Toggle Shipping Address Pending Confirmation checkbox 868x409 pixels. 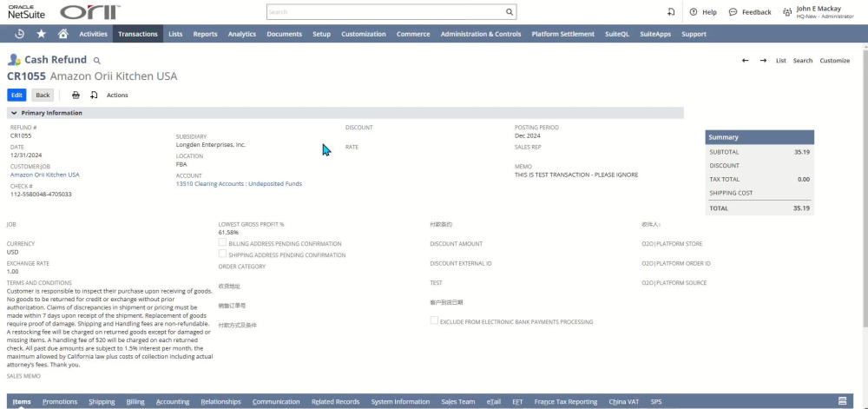[x=222, y=254]
